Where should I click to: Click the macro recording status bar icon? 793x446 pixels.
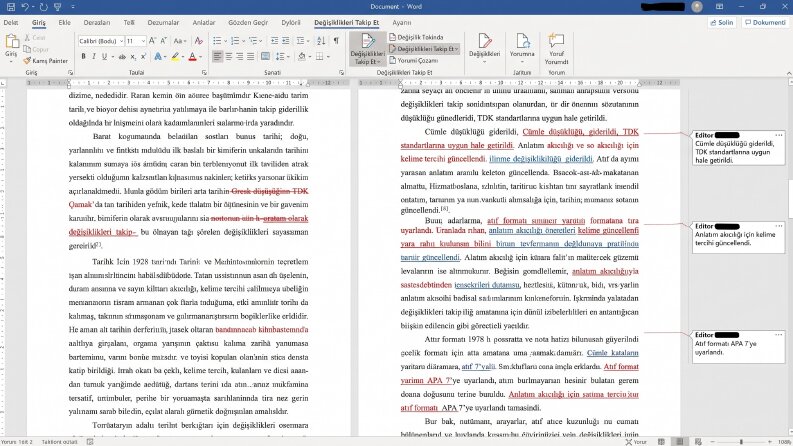click(90, 441)
